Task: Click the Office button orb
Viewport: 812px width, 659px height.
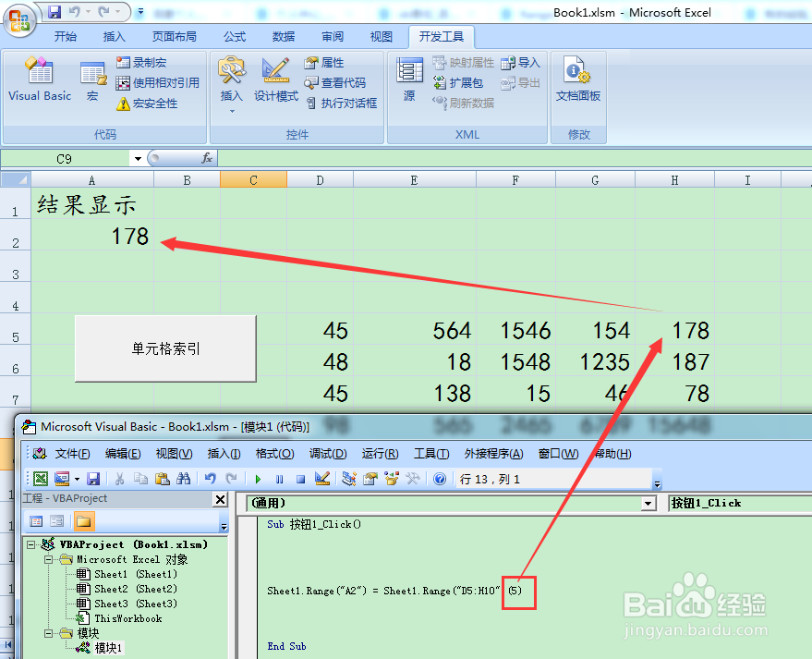Action: click(19, 20)
